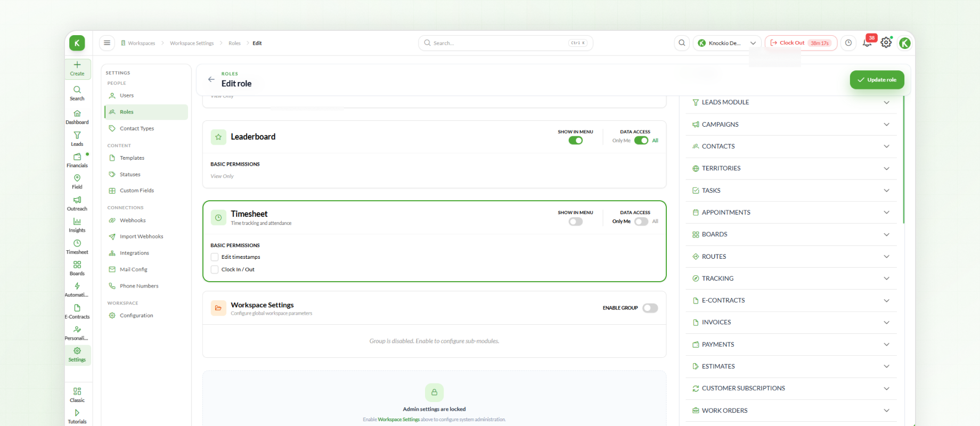The height and width of the screenshot is (426, 980).
Task: Click the Clock Out button
Action: (x=801, y=43)
